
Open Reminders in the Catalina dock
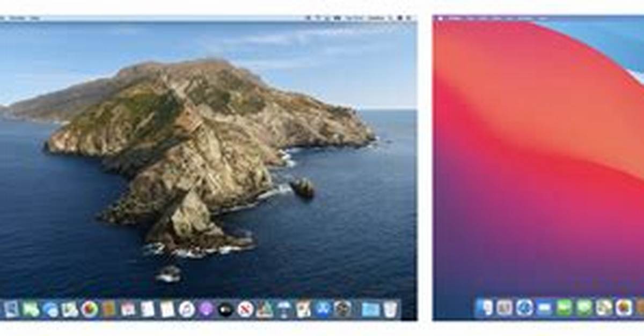148,309
